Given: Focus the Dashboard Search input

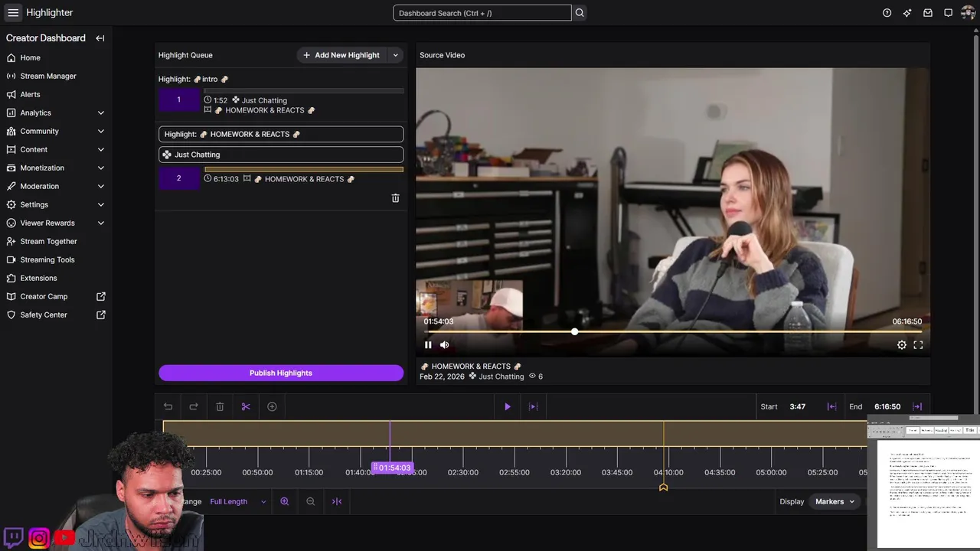Looking at the screenshot, I should pos(482,13).
